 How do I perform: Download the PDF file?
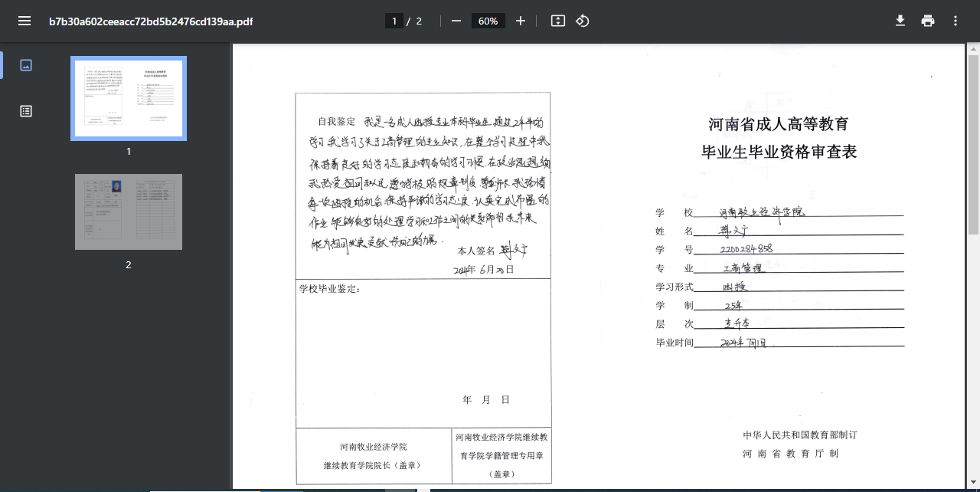pos(900,21)
